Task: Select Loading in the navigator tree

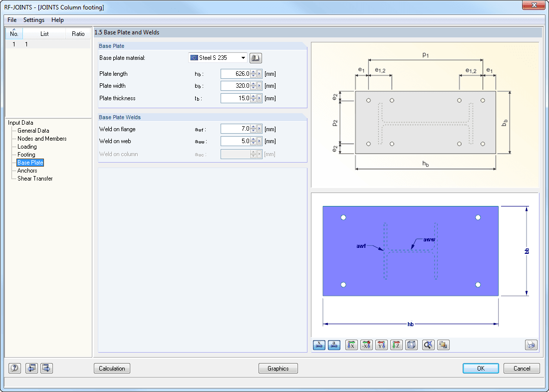Action: (x=27, y=147)
